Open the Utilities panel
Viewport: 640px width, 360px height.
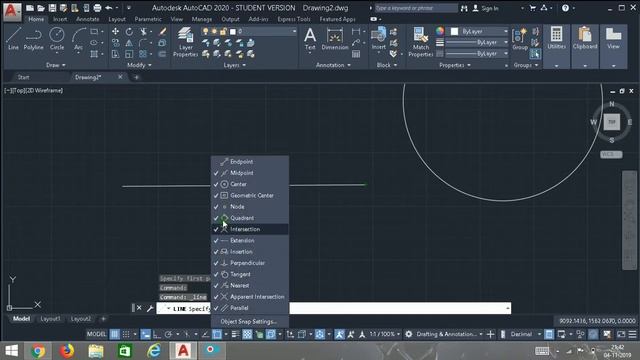[556, 46]
